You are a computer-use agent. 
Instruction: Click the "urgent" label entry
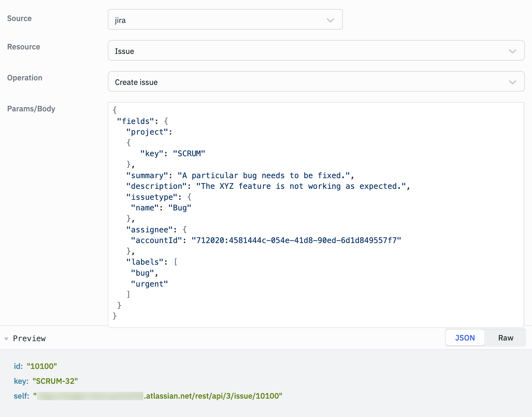[x=149, y=284]
